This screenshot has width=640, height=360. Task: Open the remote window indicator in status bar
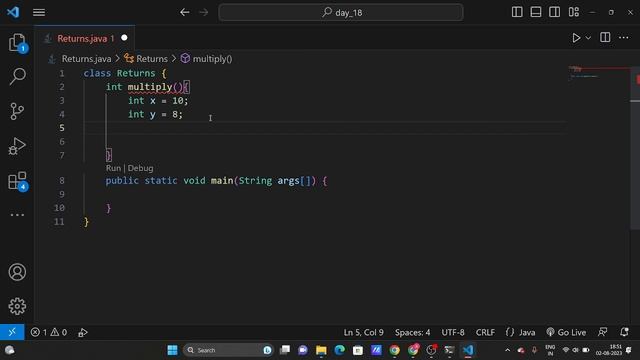click(x=12, y=332)
